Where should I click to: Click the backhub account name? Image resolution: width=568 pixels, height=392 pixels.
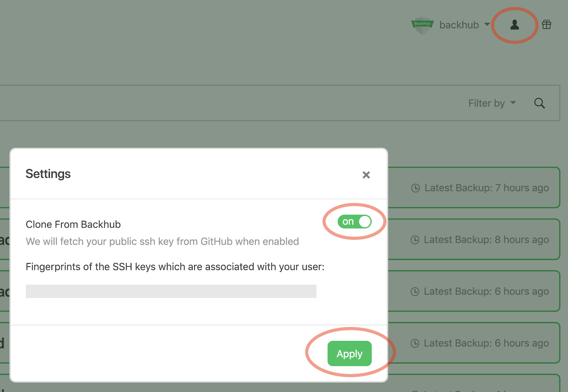459,25
